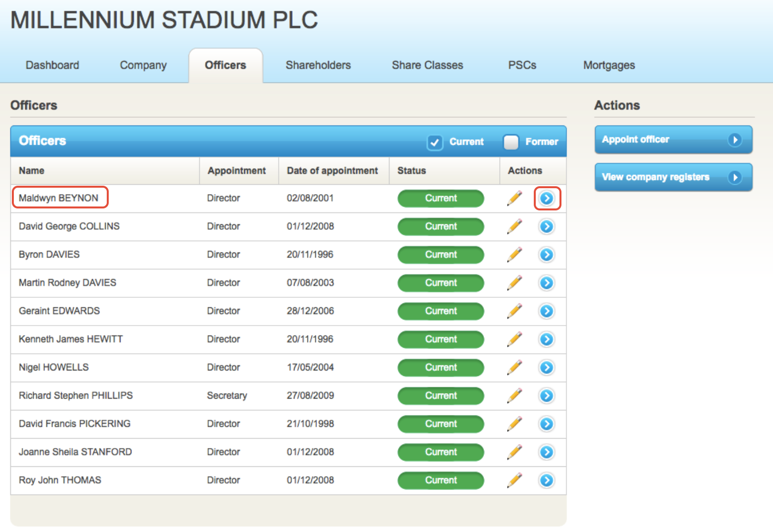Click appointment date 27/08/2009
773x532 pixels.
point(310,395)
